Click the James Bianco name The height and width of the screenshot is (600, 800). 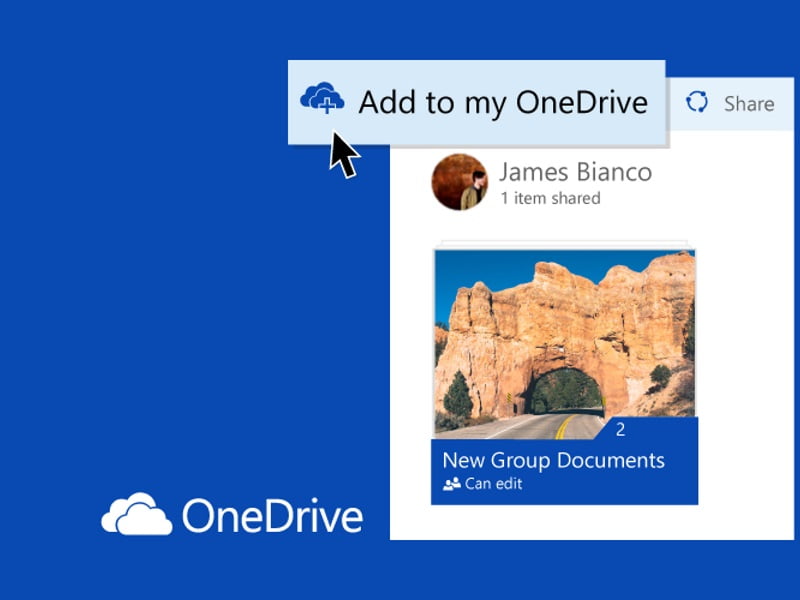click(x=575, y=172)
